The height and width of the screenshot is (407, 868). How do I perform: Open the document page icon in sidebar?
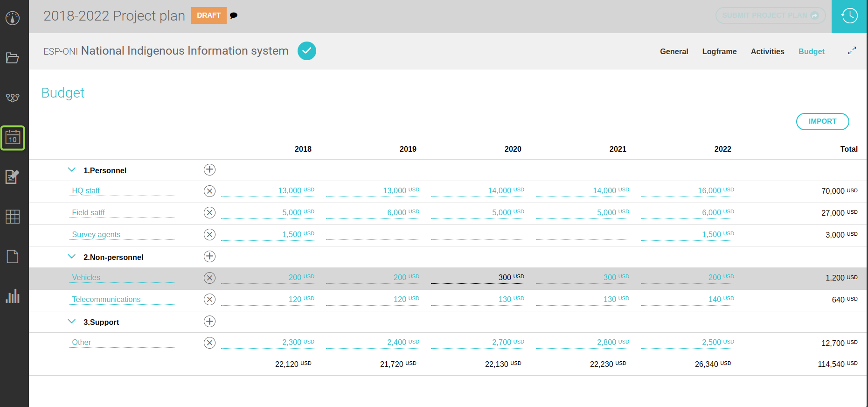pos(13,257)
